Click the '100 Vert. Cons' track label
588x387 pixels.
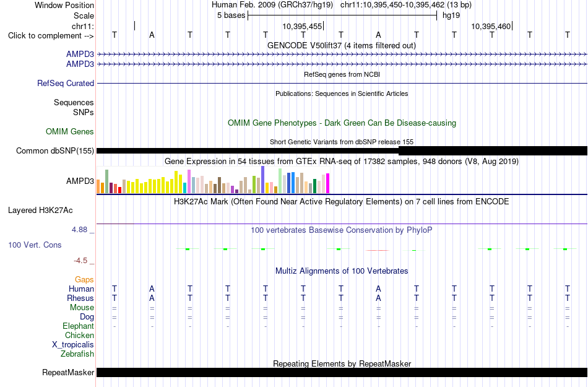coord(35,245)
